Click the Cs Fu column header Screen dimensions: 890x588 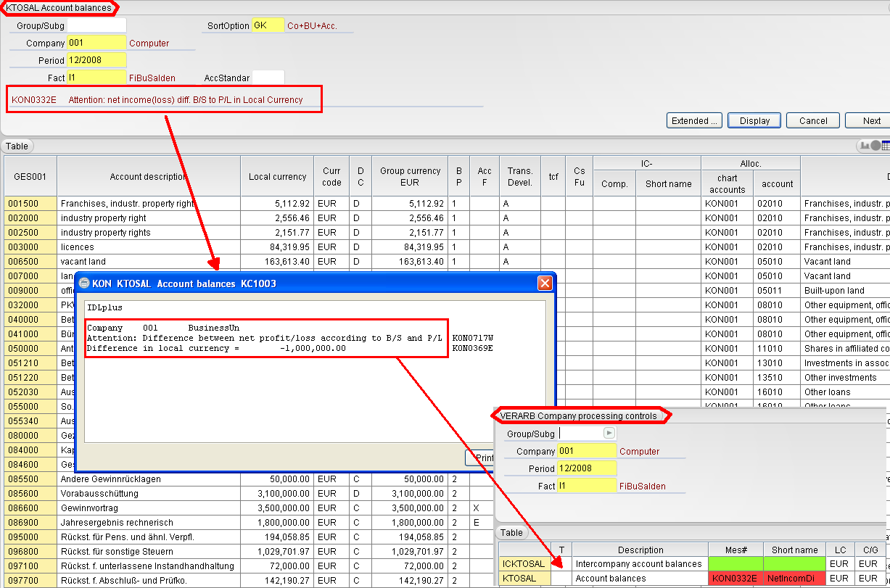coord(579,176)
